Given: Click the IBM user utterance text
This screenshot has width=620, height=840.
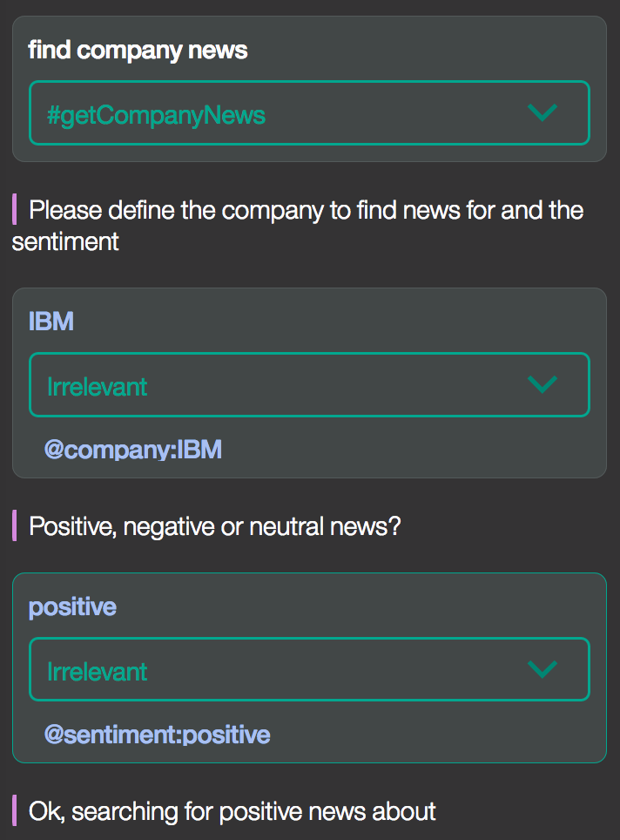Looking at the screenshot, I should tap(51, 322).
